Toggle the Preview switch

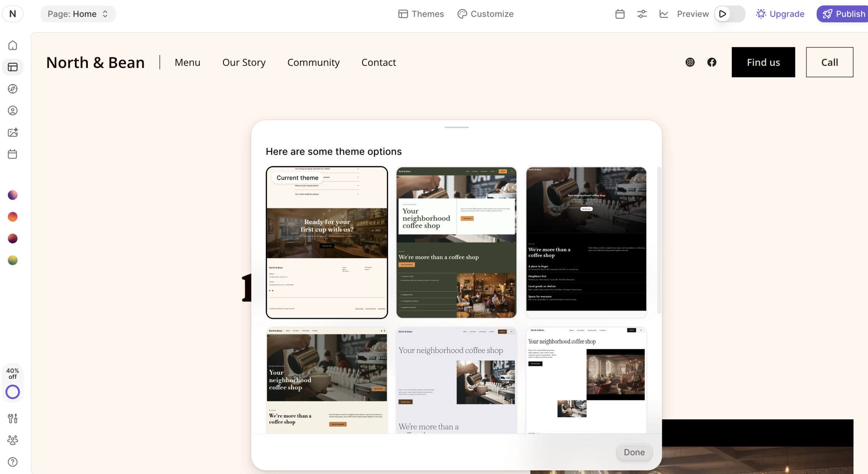729,14
